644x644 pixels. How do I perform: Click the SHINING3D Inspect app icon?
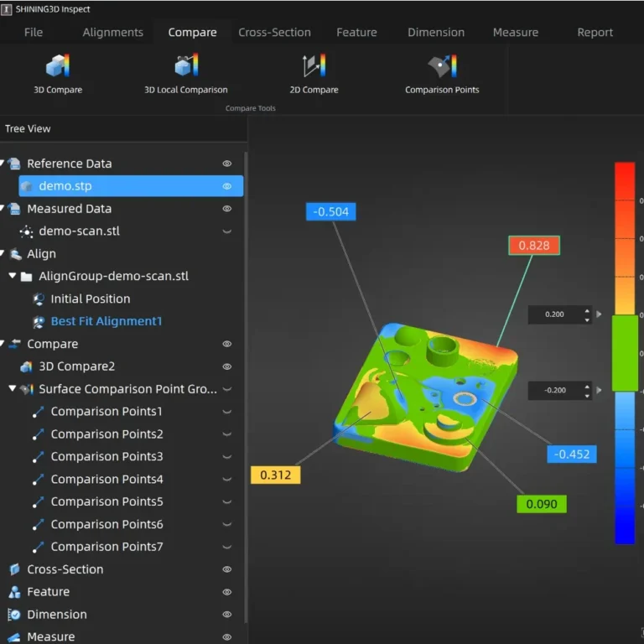click(x=6, y=9)
